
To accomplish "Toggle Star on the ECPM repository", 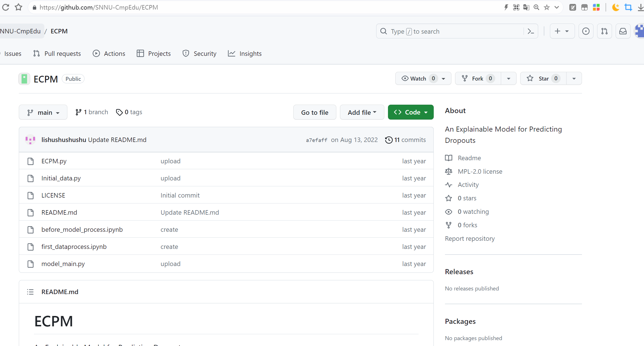I will pyautogui.click(x=543, y=79).
